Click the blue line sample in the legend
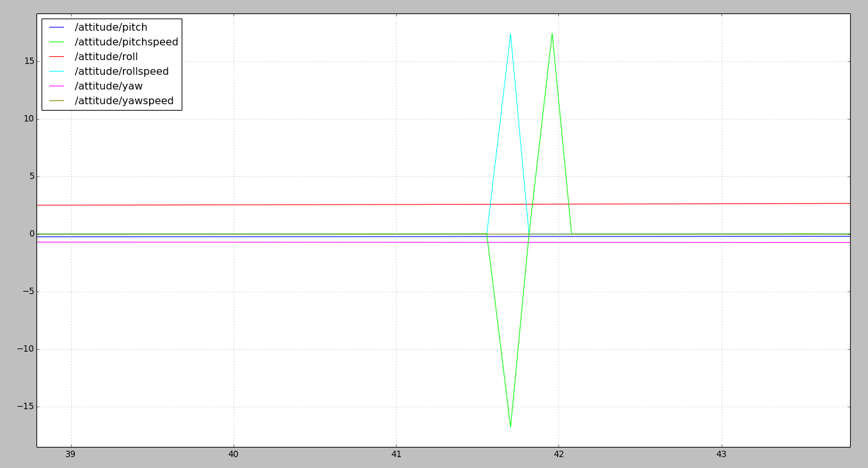This screenshot has width=868, height=468. (57, 27)
